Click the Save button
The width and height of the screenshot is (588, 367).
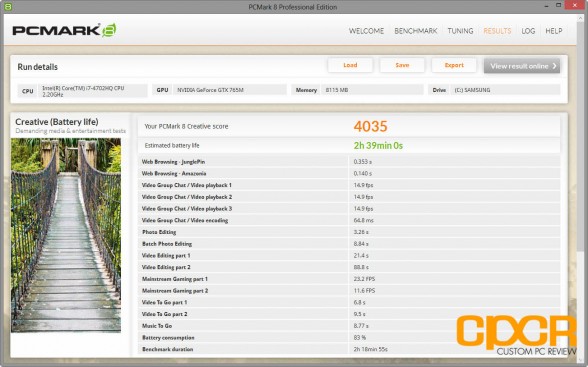click(x=402, y=65)
